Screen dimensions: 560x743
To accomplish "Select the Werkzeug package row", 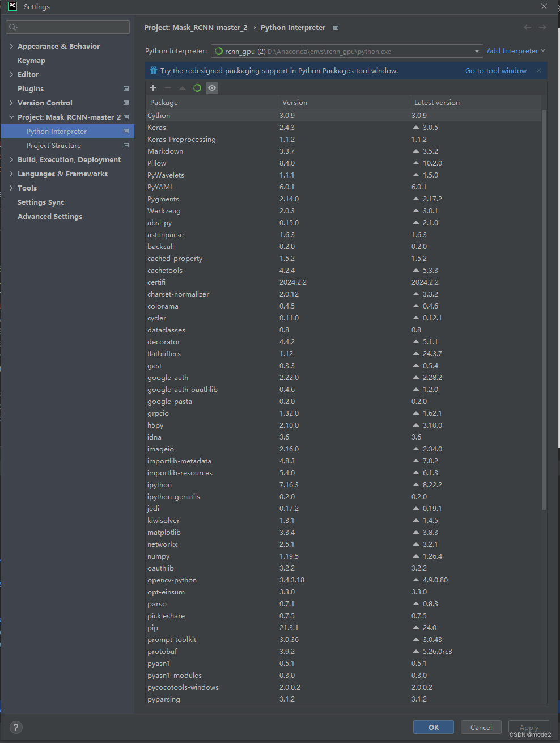I will point(343,210).
